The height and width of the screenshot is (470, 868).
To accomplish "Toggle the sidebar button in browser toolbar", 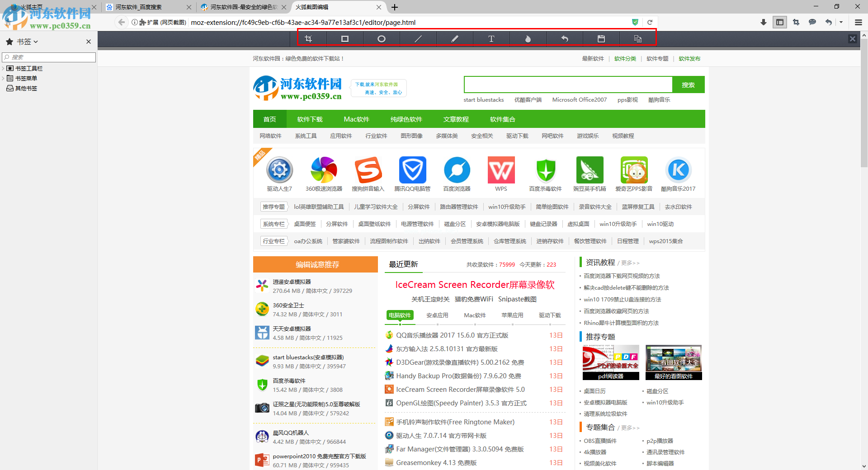I will click(x=780, y=22).
